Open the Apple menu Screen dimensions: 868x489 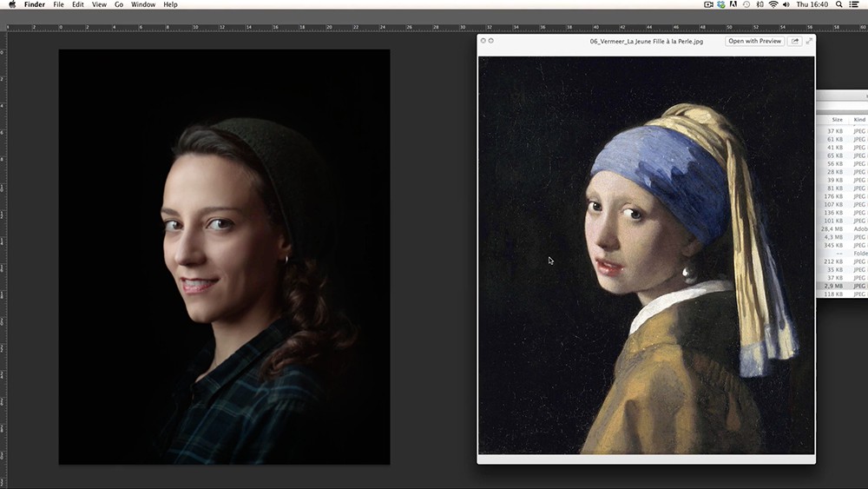[12, 4]
